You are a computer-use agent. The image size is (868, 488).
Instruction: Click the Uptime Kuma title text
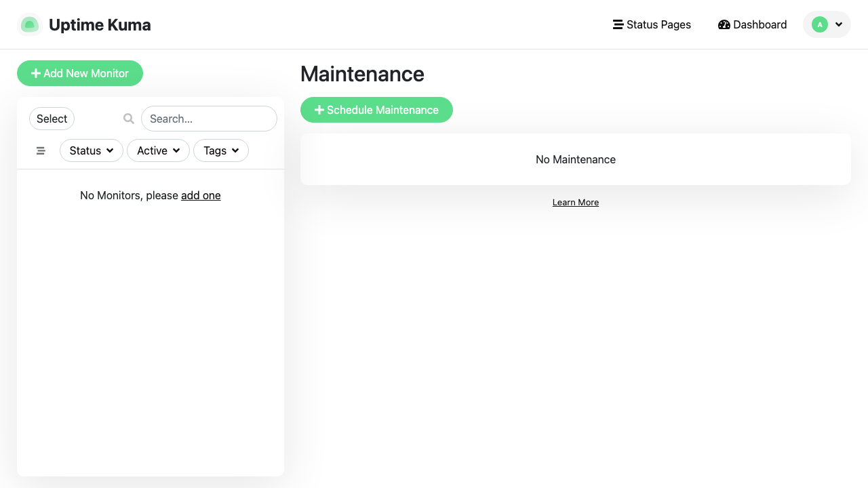click(100, 25)
